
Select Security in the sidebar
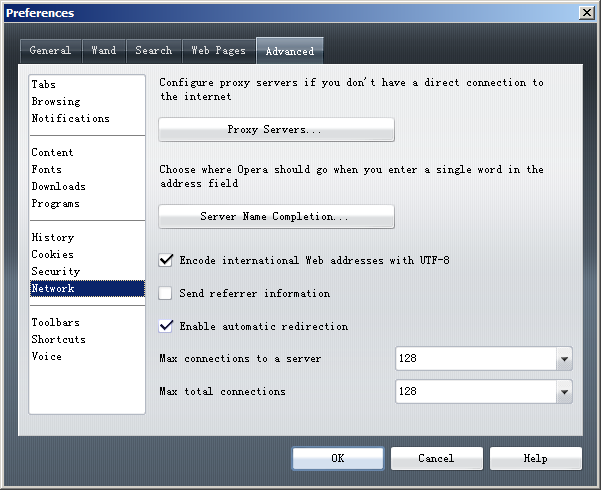coord(87,271)
